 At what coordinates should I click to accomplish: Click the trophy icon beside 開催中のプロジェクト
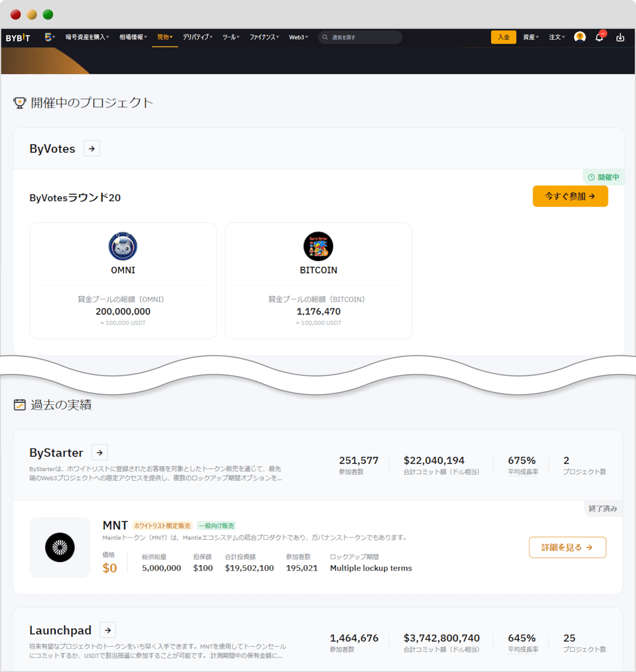(20, 103)
